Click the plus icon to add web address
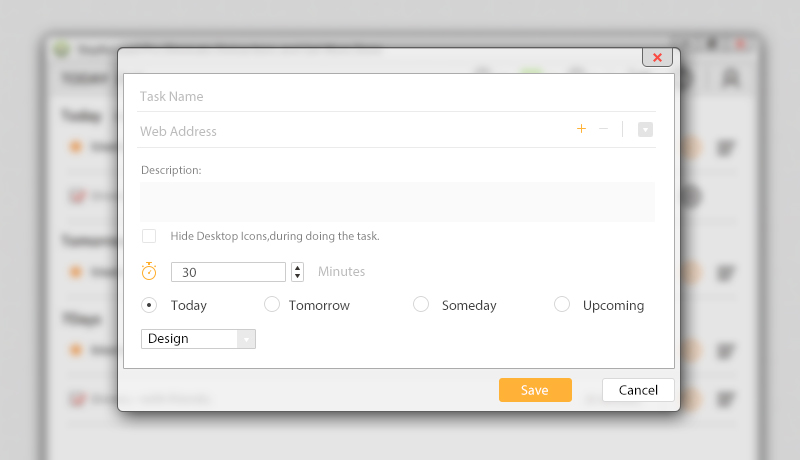The width and height of the screenshot is (800, 460). [x=581, y=129]
